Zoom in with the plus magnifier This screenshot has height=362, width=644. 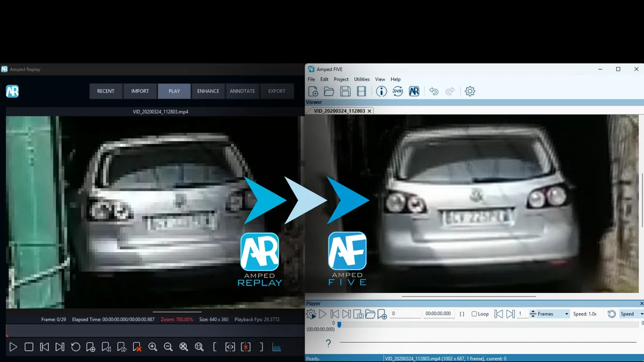tap(153, 348)
